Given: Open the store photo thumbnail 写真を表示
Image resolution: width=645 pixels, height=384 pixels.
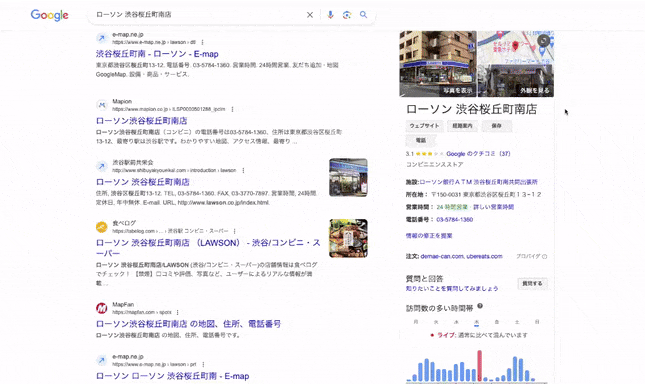Looking at the screenshot, I should [x=438, y=64].
